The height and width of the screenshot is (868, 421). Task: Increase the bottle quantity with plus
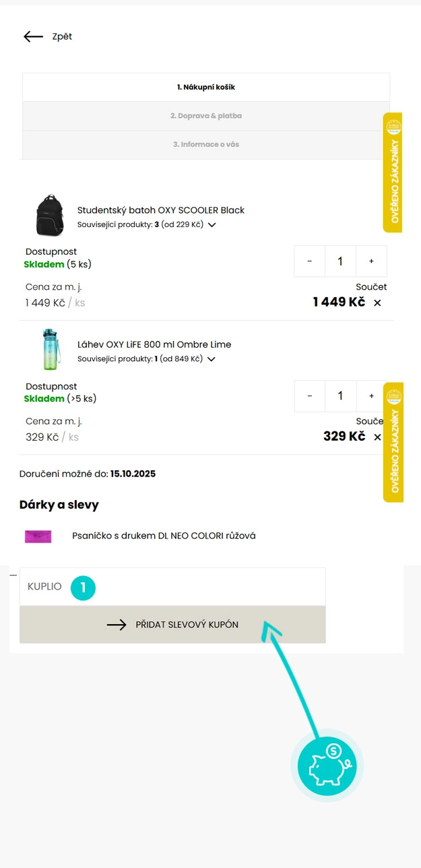point(371,396)
